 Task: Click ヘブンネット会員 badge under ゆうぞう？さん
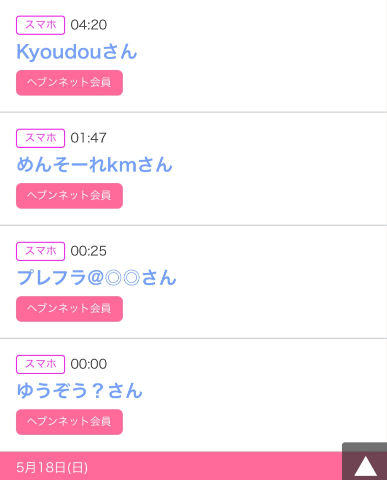click(69, 422)
